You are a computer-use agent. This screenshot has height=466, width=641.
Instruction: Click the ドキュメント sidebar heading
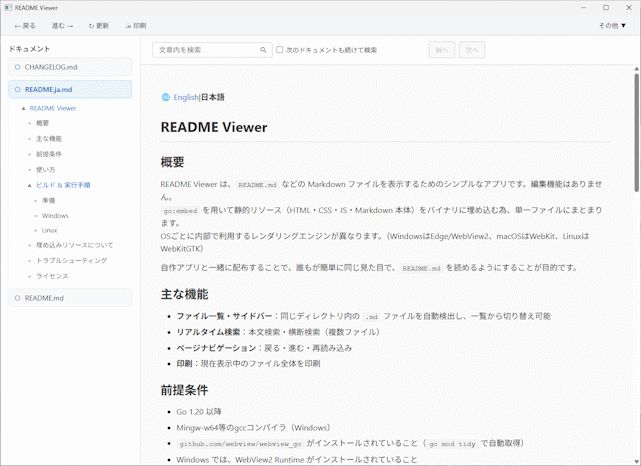(x=29, y=49)
